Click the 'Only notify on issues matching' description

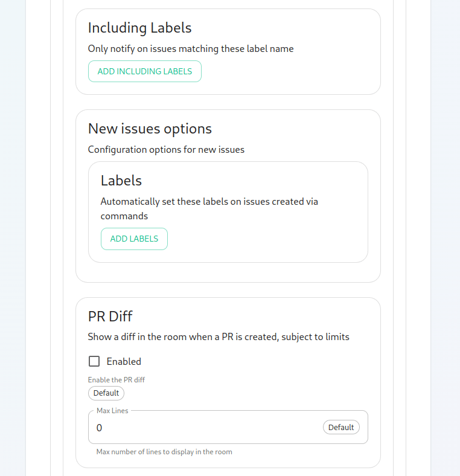191,49
